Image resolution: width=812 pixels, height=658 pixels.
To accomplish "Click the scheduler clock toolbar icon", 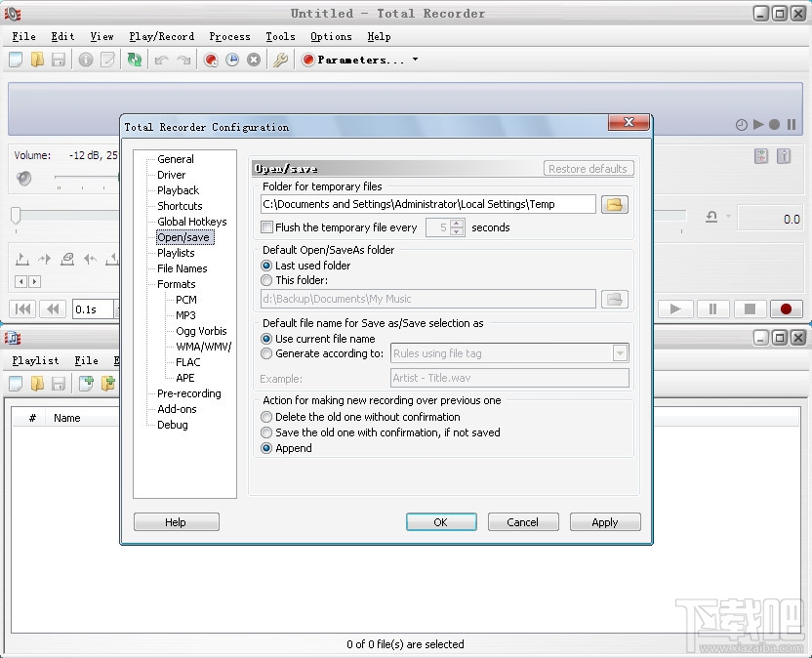I will coord(232,61).
